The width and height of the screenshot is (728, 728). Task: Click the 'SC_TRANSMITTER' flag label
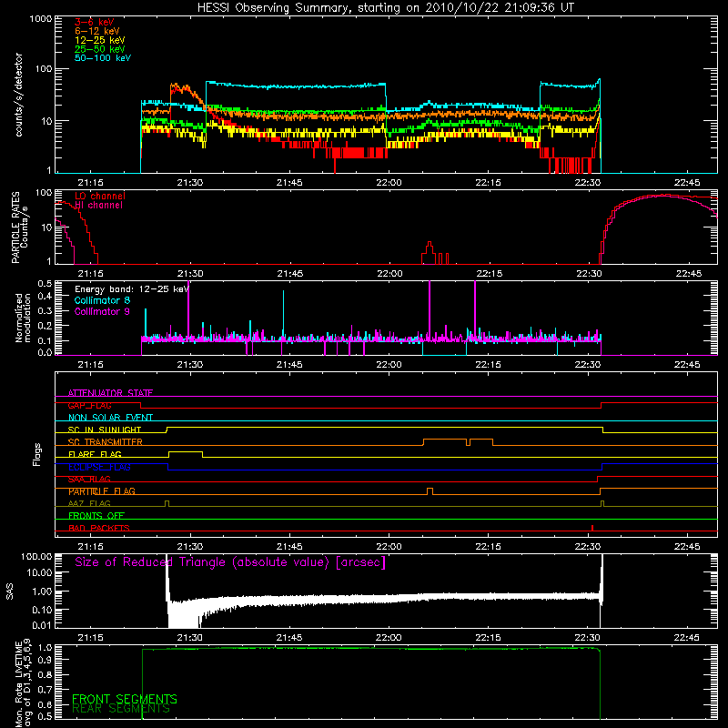click(106, 442)
